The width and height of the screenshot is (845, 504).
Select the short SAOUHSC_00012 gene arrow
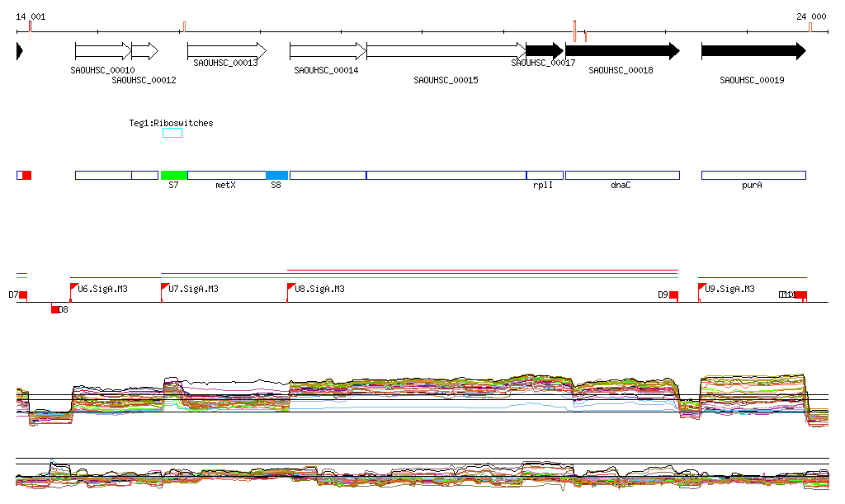144,51
